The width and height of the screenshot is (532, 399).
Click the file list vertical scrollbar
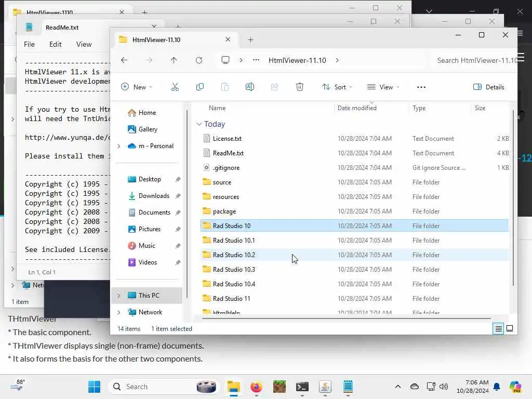pos(513,198)
